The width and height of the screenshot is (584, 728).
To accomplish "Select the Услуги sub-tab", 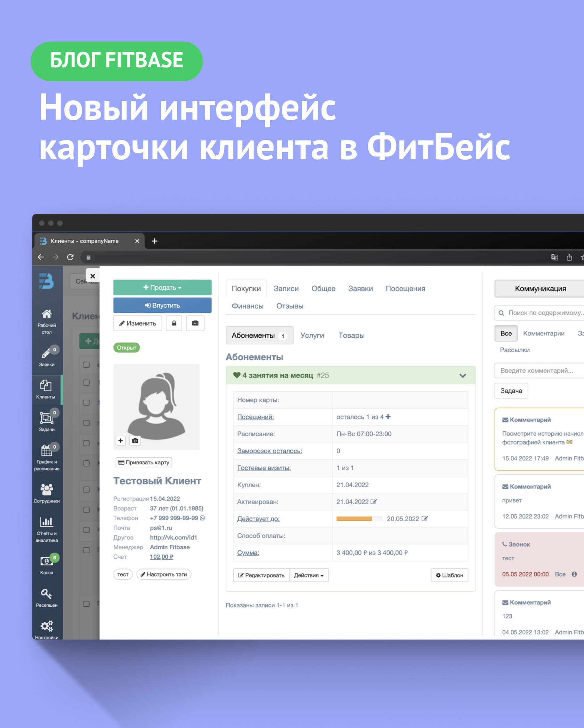I will click(312, 335).
